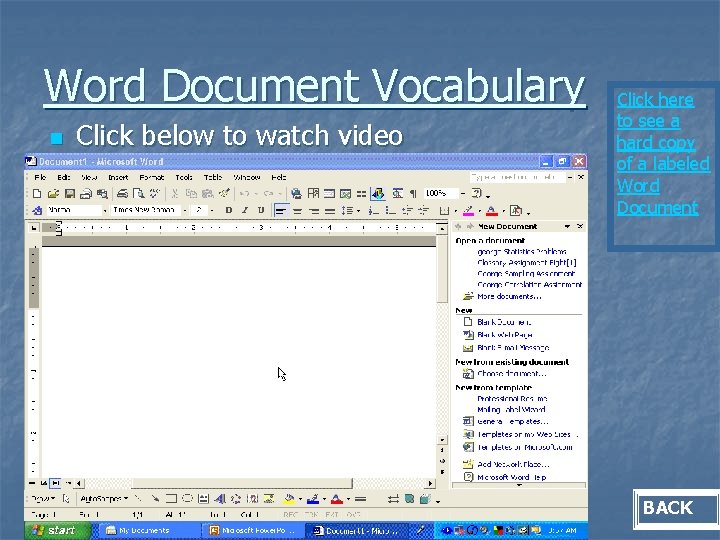Open the 100% Zoom dropdown
Screen dimensions: 720x540
click(462, 193)
